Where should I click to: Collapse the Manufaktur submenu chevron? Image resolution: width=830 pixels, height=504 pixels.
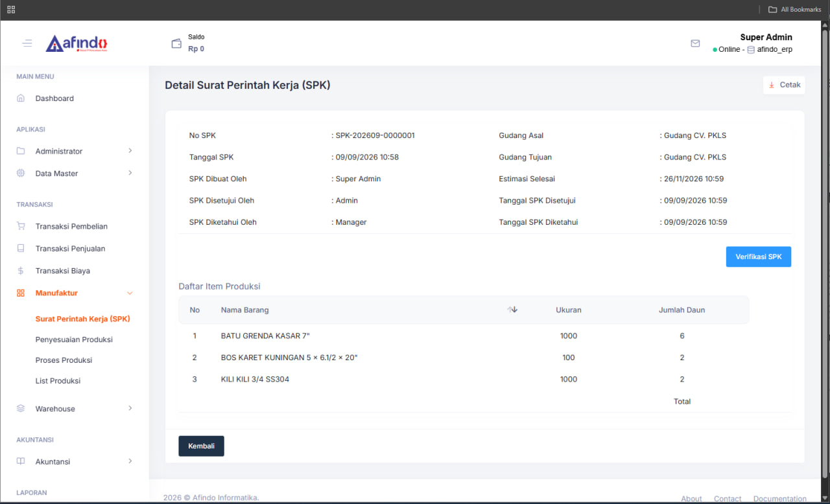click(130, 293)
